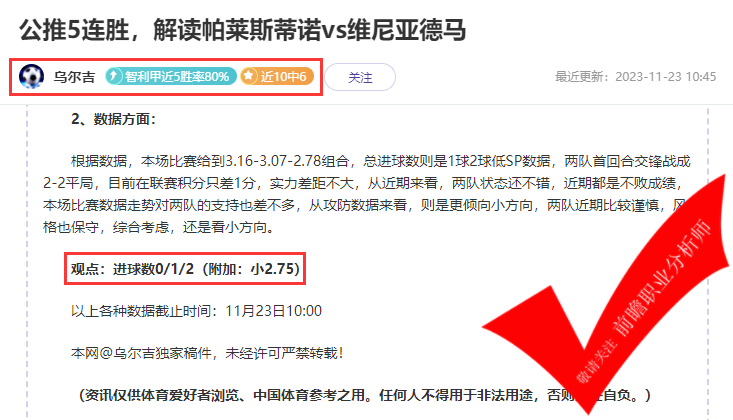Open author name 乌尔吉 profile
733x420 pixels.
[74, 77]
